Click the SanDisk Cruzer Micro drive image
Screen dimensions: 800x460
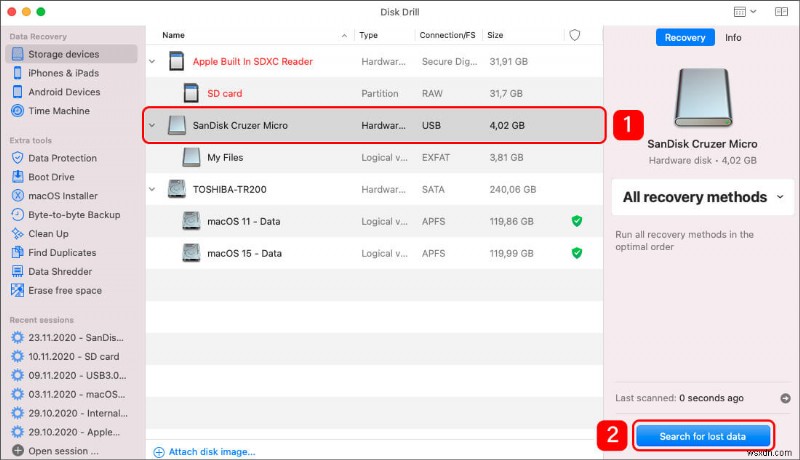point(703,98)
